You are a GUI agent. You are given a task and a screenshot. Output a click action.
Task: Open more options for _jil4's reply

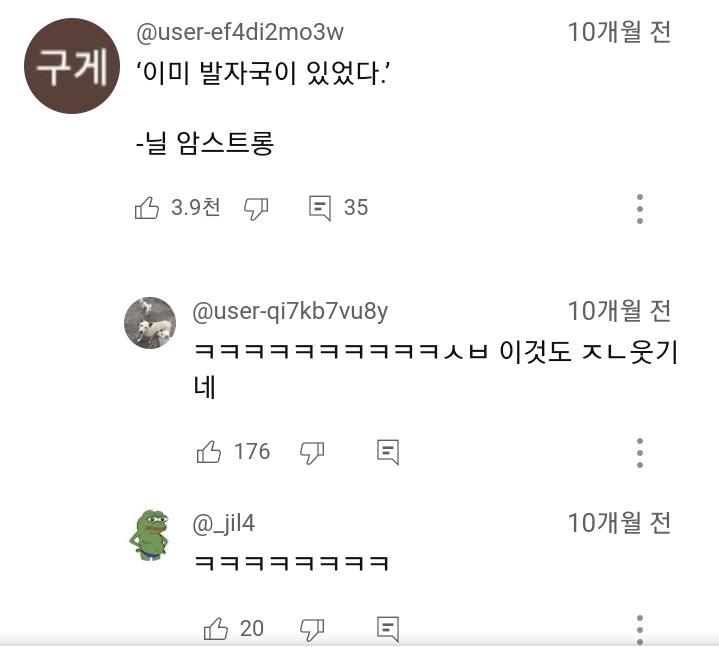point(640,628)
